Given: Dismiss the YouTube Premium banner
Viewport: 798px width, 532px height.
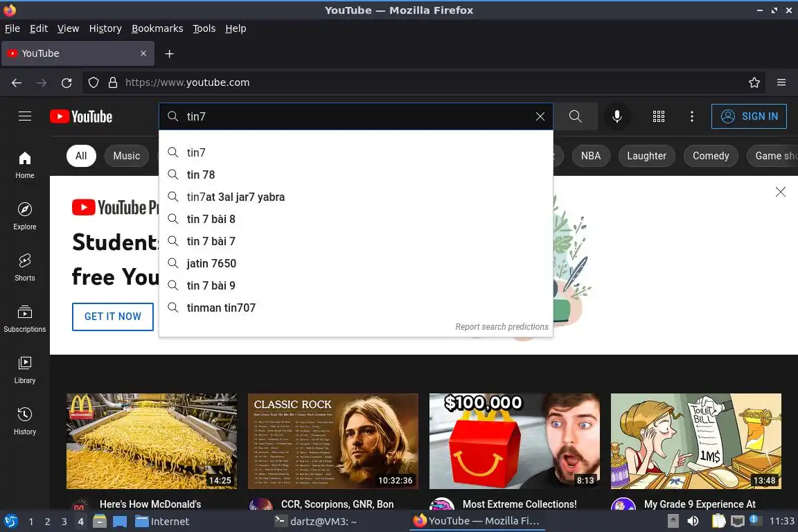Looking at the screenshot, I should click(780, 192).
